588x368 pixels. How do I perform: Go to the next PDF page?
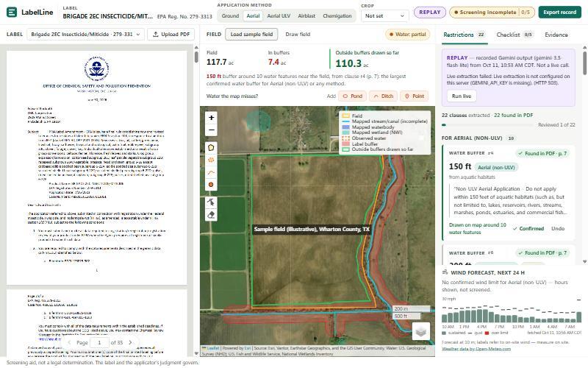[130, 342]
